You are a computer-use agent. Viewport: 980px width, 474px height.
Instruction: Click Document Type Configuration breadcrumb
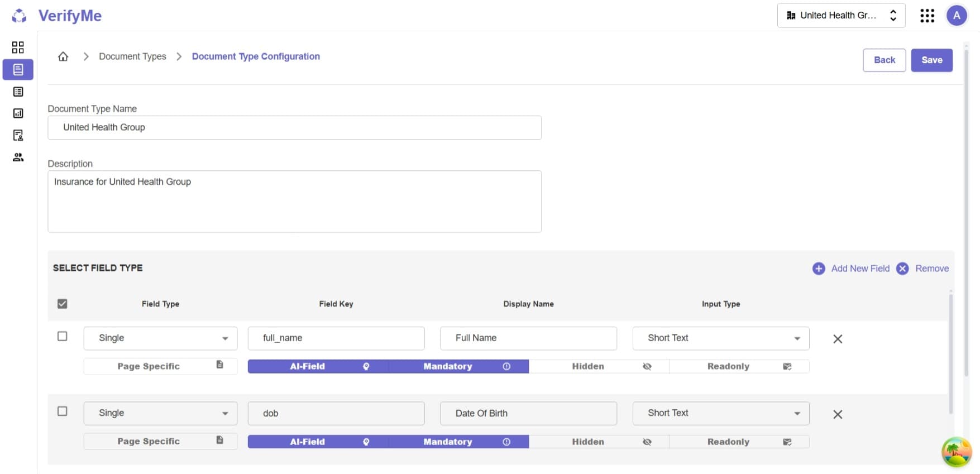(256, 56)
